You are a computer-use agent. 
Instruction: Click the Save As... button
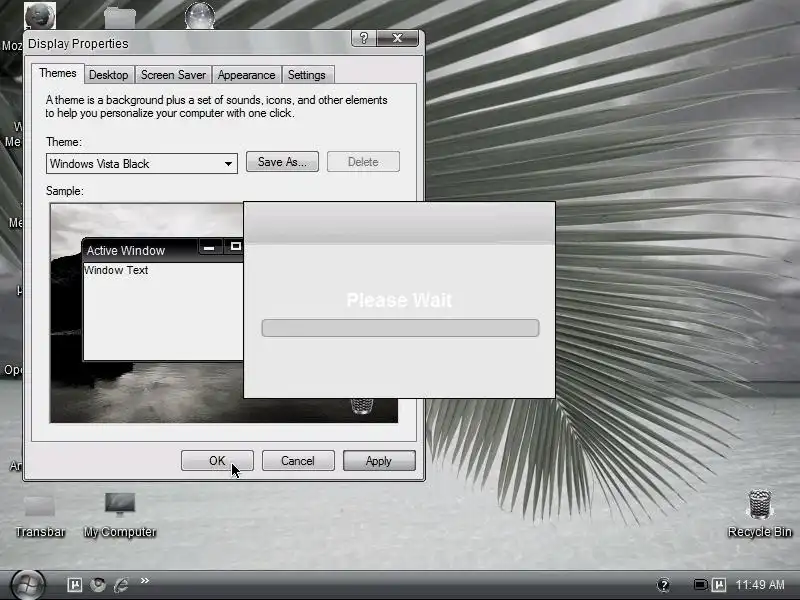click(x=282, y=162)
